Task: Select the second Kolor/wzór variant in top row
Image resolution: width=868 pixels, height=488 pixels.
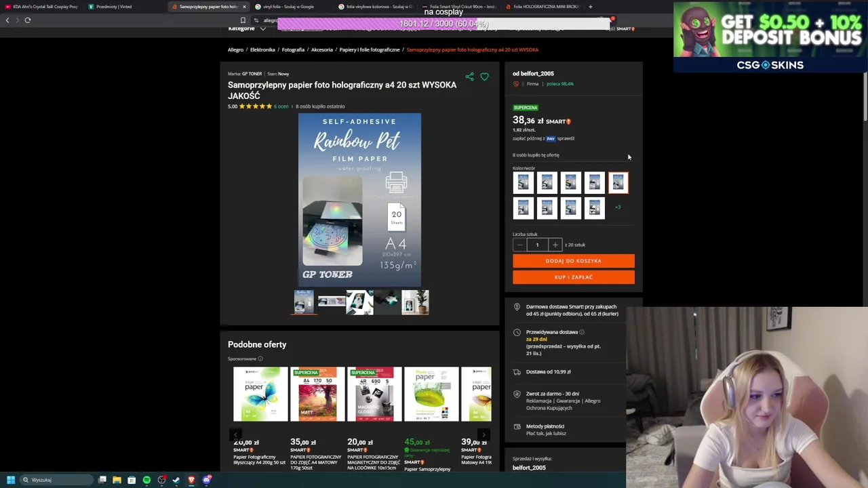Action: [x=547, y=183]
